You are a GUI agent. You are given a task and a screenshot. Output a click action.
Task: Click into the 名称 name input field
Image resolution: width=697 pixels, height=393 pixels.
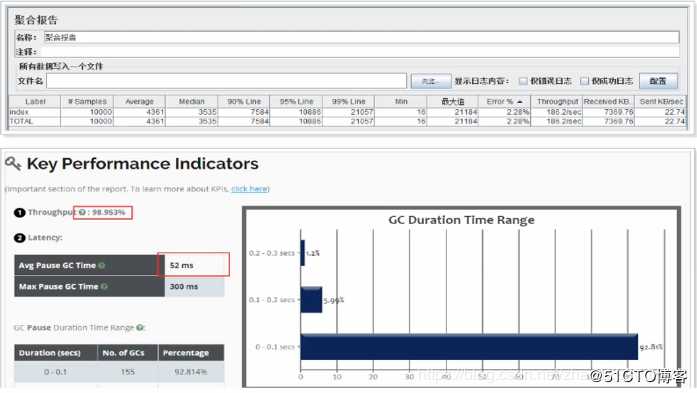[x=361, y=37]
